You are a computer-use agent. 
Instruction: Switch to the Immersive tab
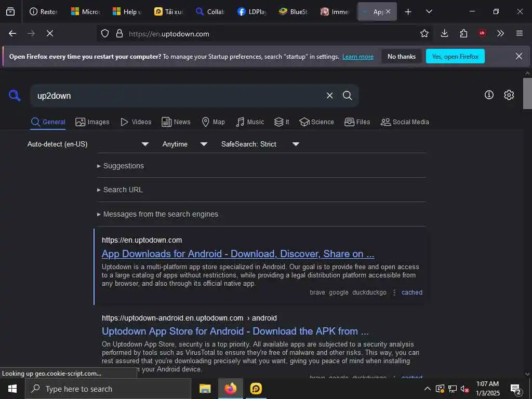(335, 12)
